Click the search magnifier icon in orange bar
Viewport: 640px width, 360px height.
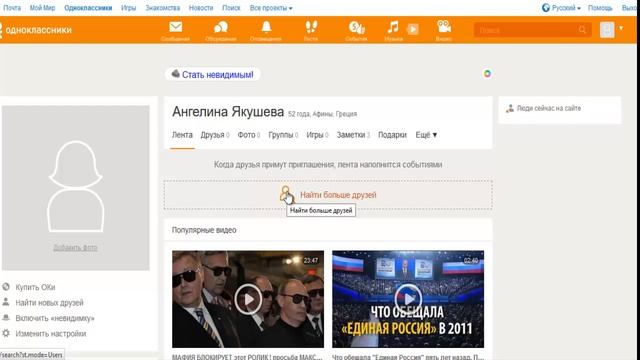click(x=582, y=29)
